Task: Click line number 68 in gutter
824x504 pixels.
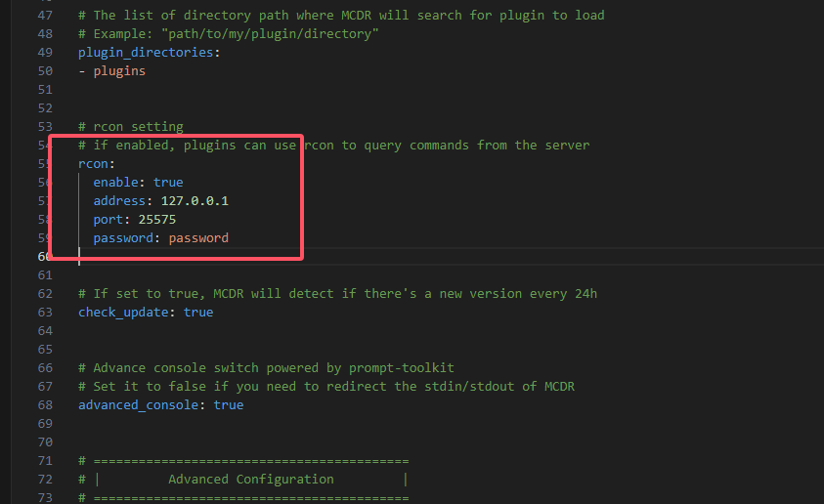Action: click(45, 405)
